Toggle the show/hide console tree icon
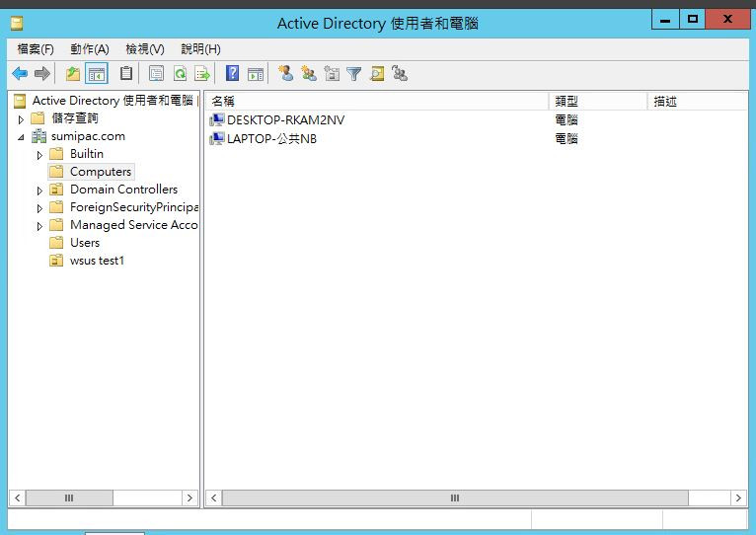 pyautogui.click(x=97, y=74)
